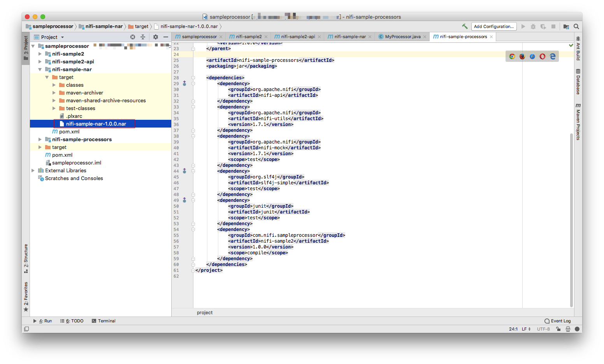
Task: Open in Safari browser icon
Action: click(532, 56)
